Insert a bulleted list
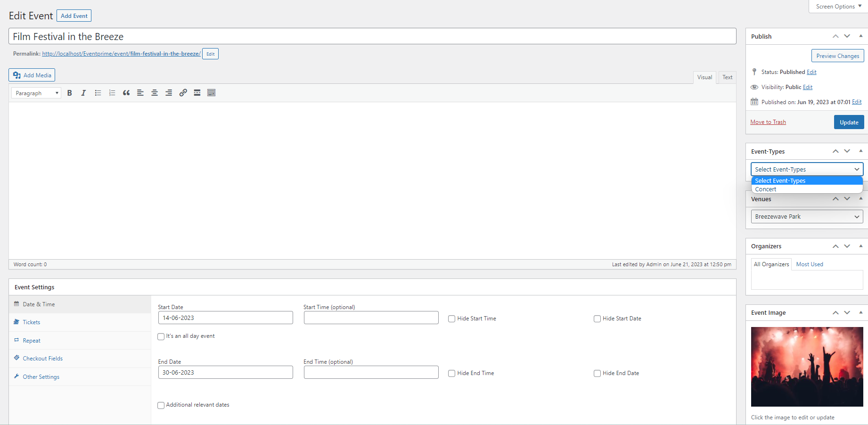868x425 pixels. [x=98, y=93]
